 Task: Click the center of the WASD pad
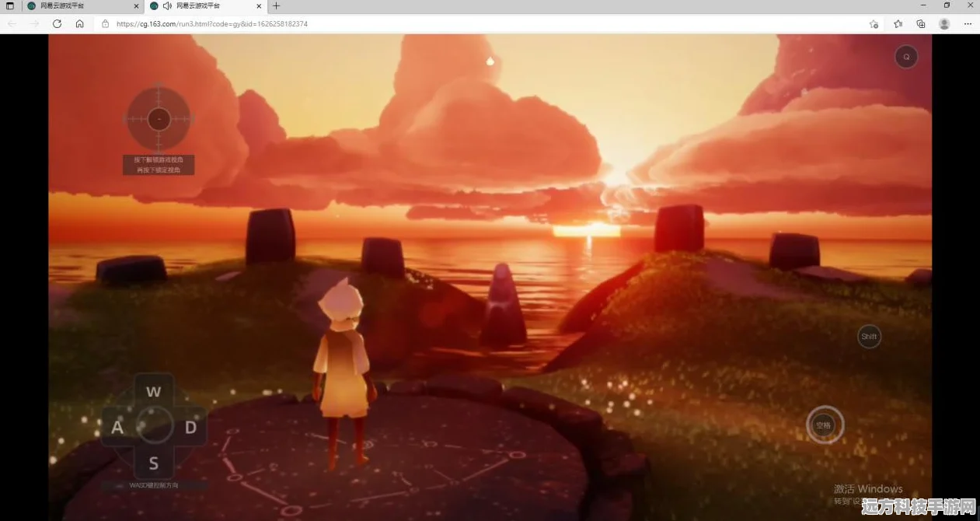tap(154, 426)
